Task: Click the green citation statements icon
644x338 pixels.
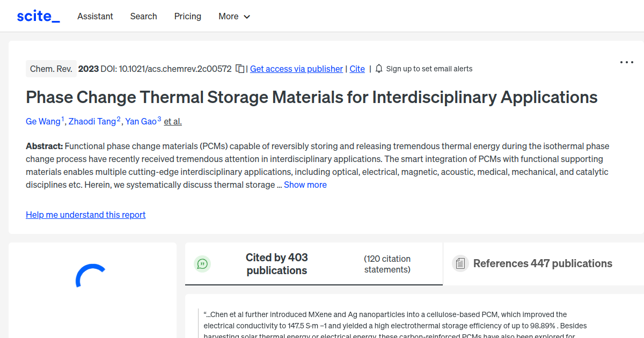Action: [x=202, y=263]
